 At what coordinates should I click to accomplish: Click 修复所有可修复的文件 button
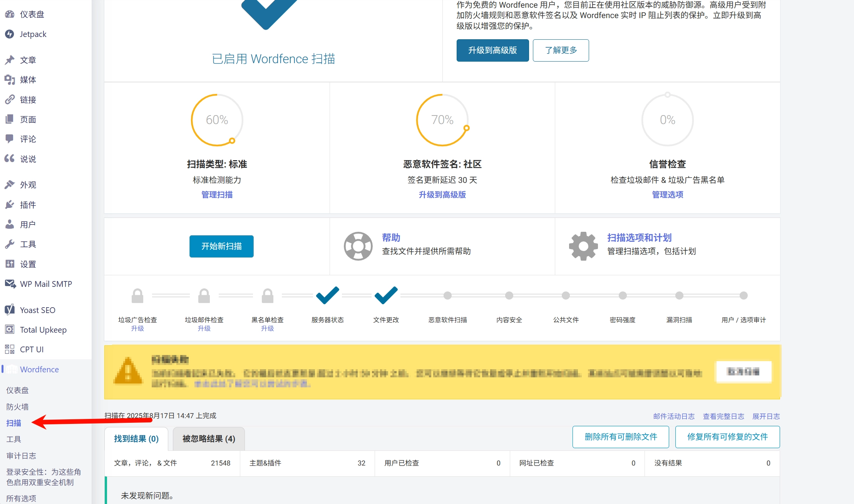(727, 437)
